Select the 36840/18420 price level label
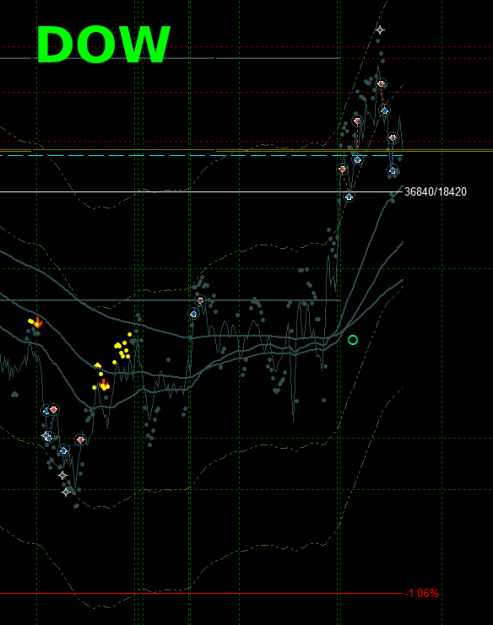Screen dimensions: 493x625 (435, 192)
